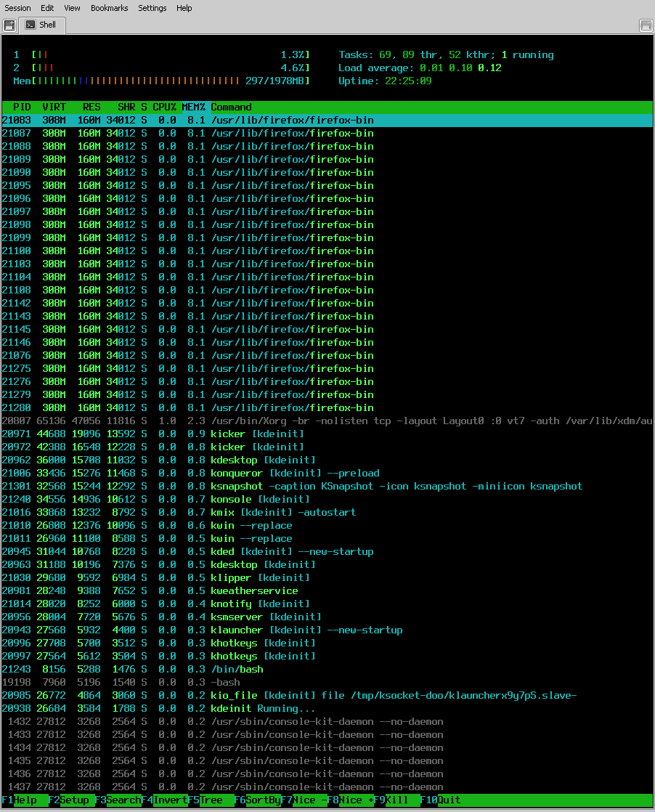Select the kdeinit Running... process row

point(327,708)
